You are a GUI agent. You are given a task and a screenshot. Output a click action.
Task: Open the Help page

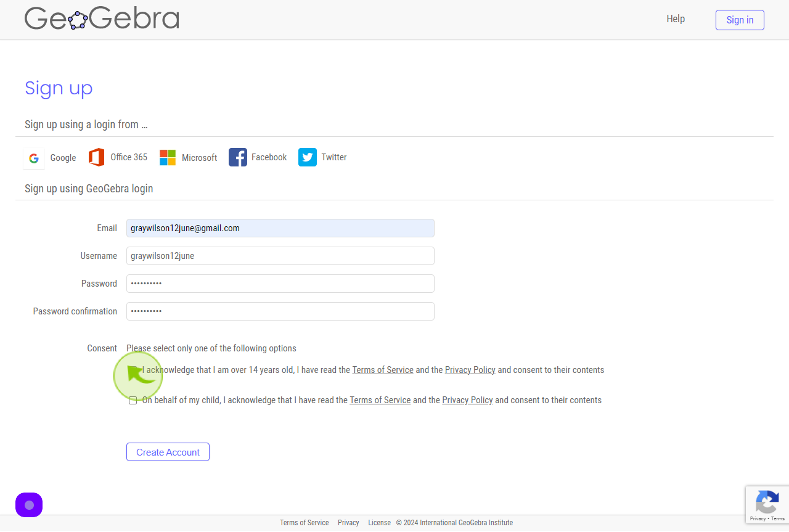pos(676,19)
